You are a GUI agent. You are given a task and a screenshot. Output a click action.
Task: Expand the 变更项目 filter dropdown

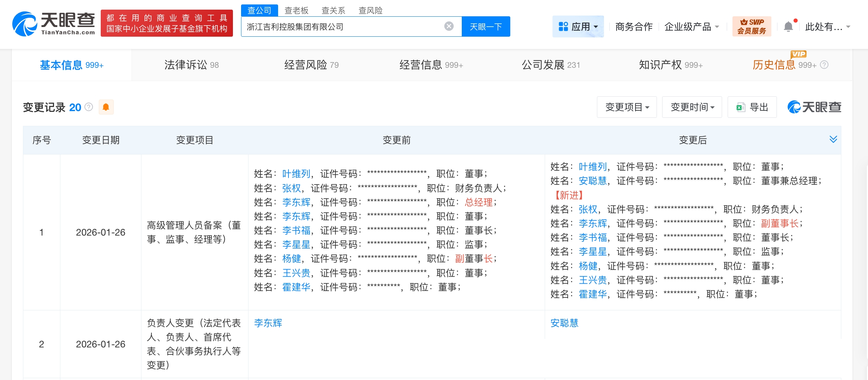[x=627, y=107]
